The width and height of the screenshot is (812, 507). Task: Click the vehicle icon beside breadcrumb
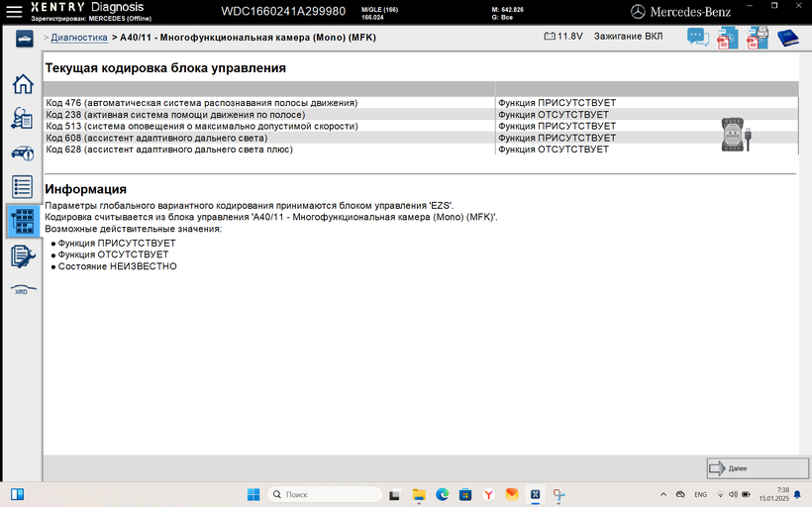point(24,39)
